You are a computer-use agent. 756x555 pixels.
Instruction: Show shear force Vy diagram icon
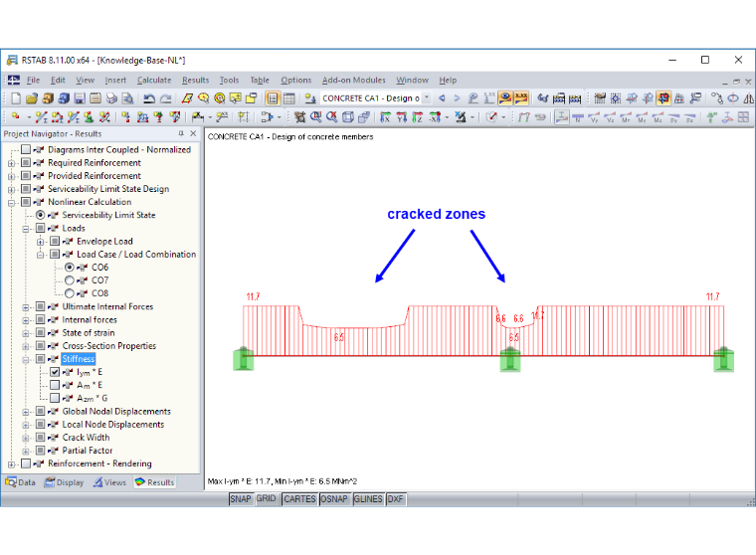pyautogui.click(x=594, y=117)
